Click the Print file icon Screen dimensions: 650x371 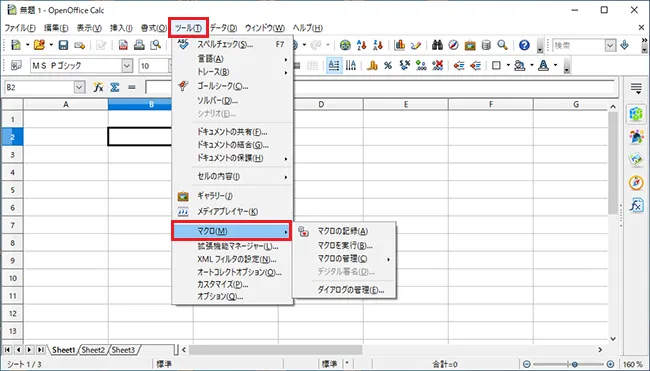[139, 45]
